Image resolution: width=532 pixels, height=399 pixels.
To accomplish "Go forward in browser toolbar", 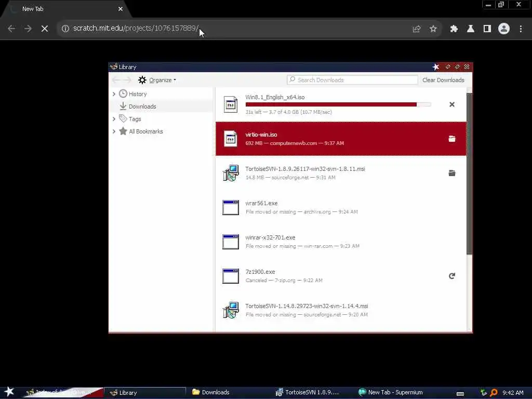I will coord(28,29).
